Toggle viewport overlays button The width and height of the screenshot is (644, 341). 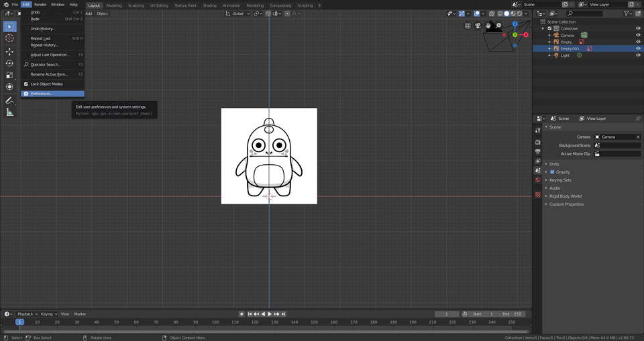476,13
